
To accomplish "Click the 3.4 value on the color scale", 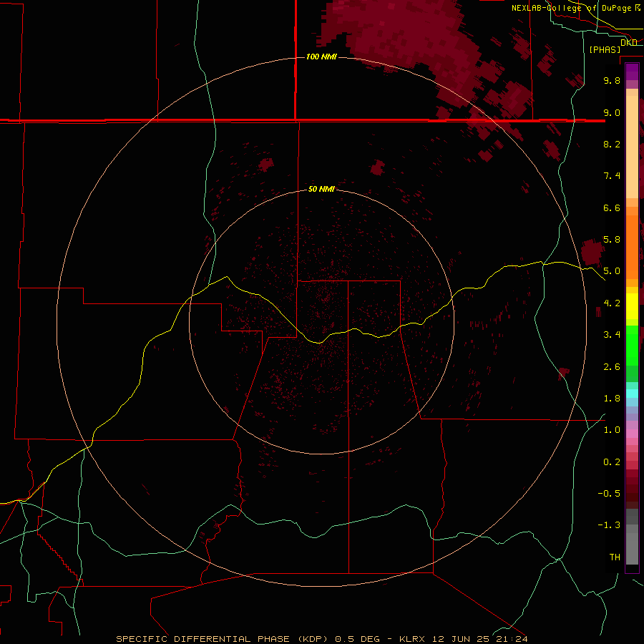I will pos(612,335).
